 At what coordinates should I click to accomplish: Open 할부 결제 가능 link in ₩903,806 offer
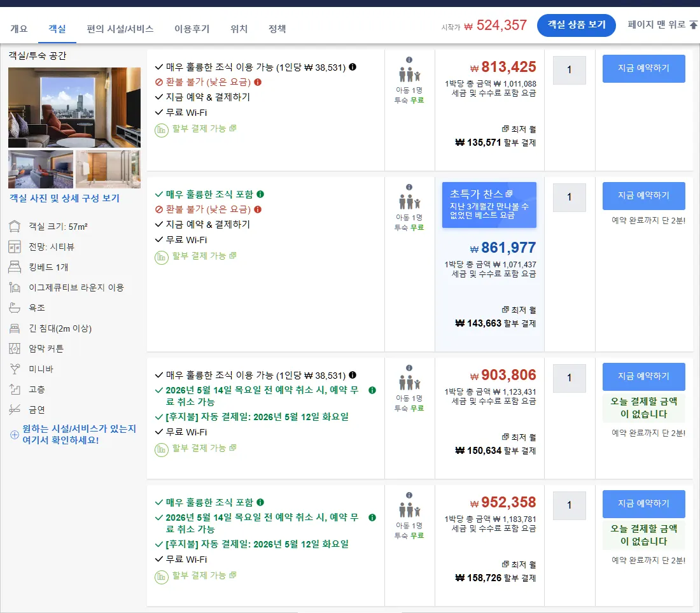(x=204, y=447)
